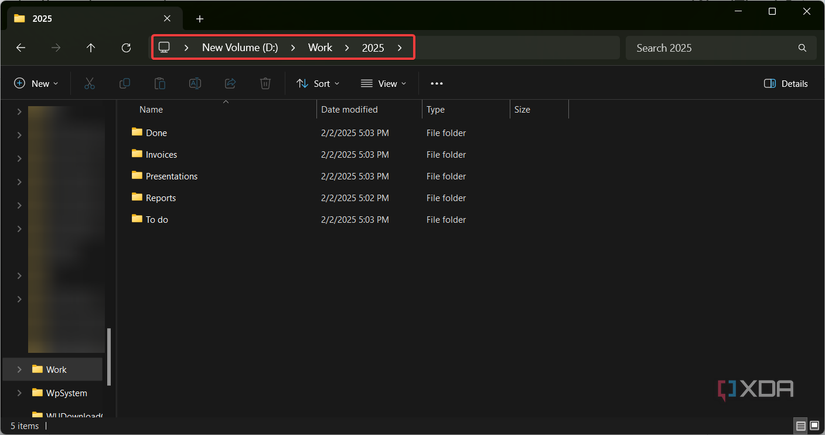The image size is (825, 435).
Task: Click the Paste clipboard icon
Action: [160, 84]
